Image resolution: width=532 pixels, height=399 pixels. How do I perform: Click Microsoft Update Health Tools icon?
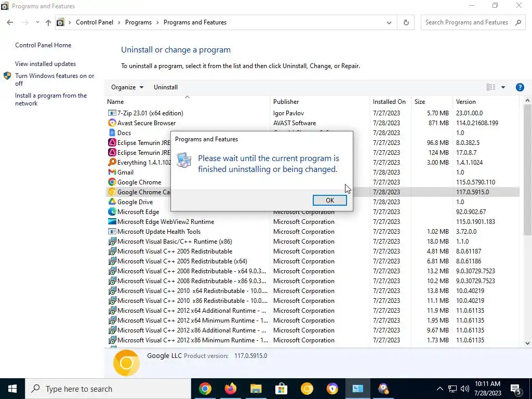112,231
